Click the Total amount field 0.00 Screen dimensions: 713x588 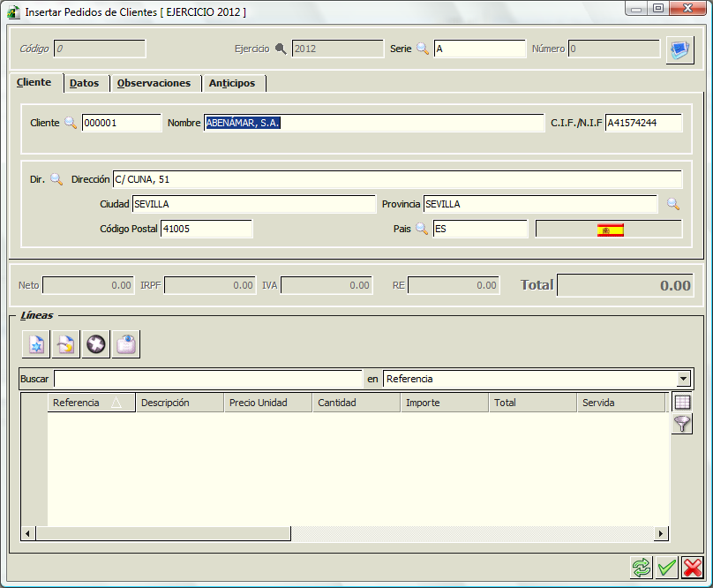coord(626,285)
